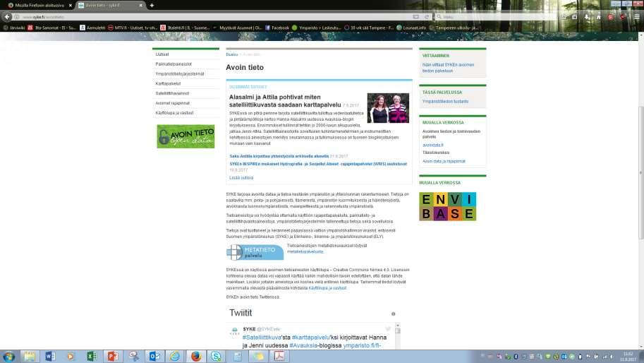Open Skype from taskbar

click(x=217, y=357)
